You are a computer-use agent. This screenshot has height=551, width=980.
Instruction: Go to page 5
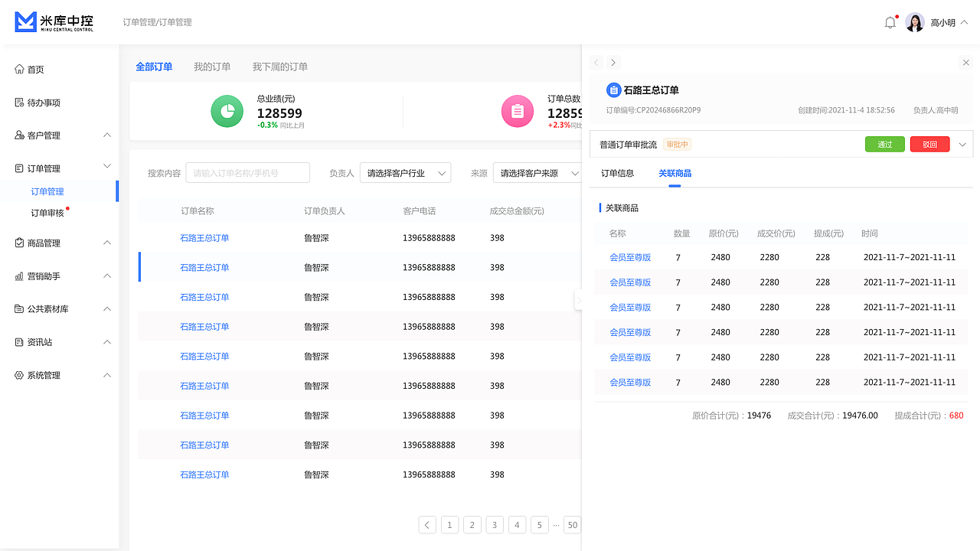click(539, 525)
